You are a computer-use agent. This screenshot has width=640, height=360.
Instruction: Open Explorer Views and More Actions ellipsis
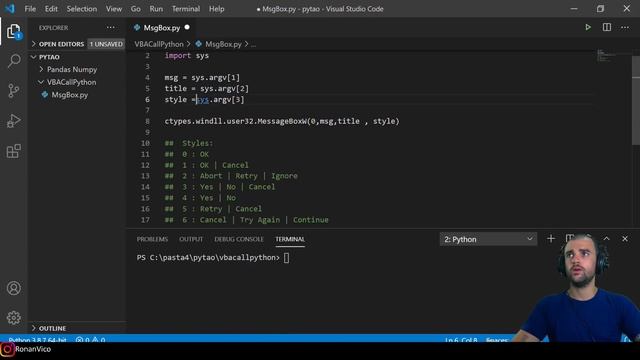(111, 27)
